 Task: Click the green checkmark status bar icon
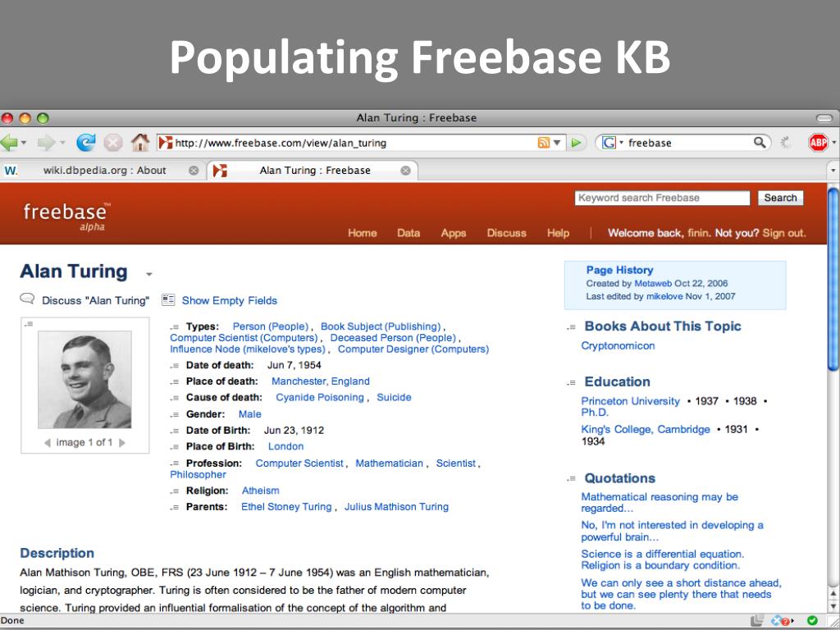pyautogui.click(x=812, y=620)
